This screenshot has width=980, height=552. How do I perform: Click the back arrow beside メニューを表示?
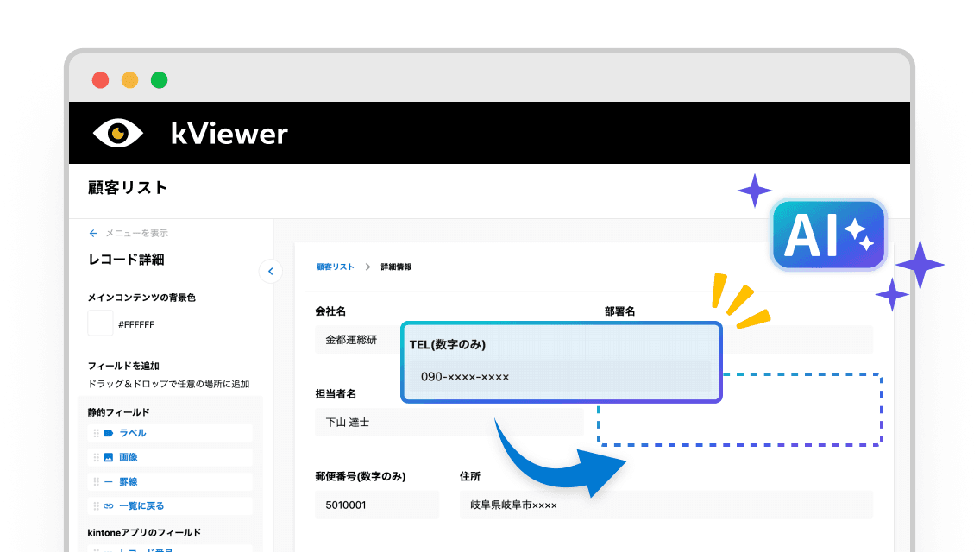tap(93, 233)
